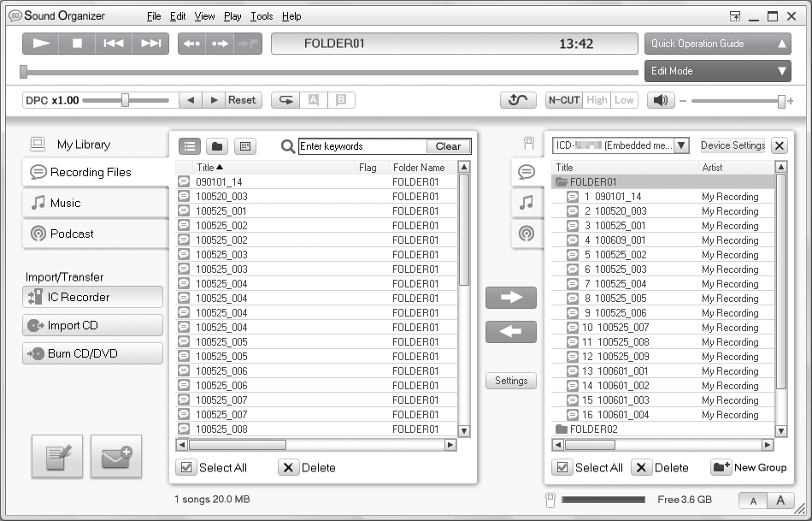Show device music files tab
This screenshot has height=521, width=812.
pos(527,202)
